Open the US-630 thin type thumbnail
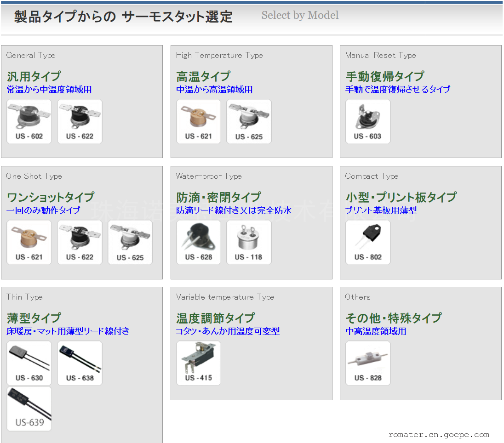This screenshot has height=443, width=504. click(x=29, y=363)
